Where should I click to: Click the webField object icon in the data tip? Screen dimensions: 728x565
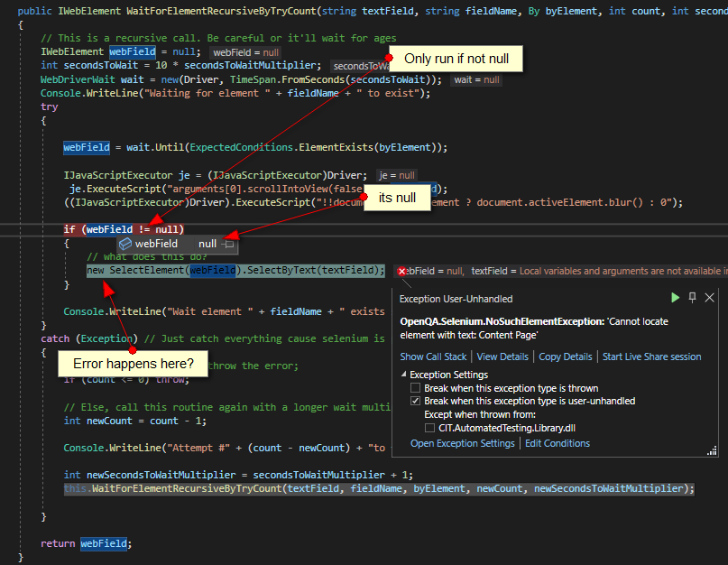pyautogui.click(x=125, y=244)
